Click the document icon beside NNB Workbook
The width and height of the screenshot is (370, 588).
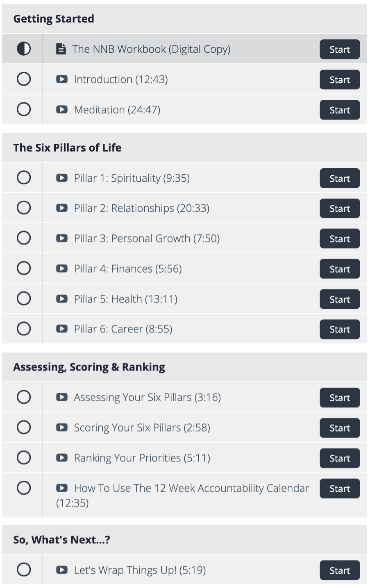click(61, 49)
